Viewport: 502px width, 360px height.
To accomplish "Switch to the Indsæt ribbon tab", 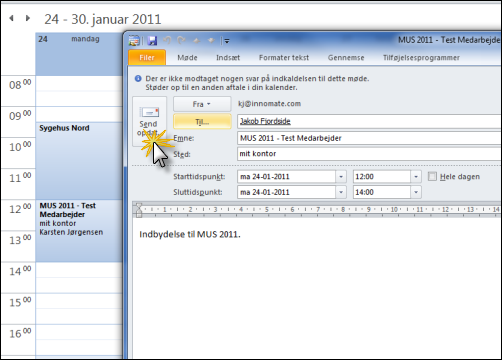I will [x=228, y=58].
